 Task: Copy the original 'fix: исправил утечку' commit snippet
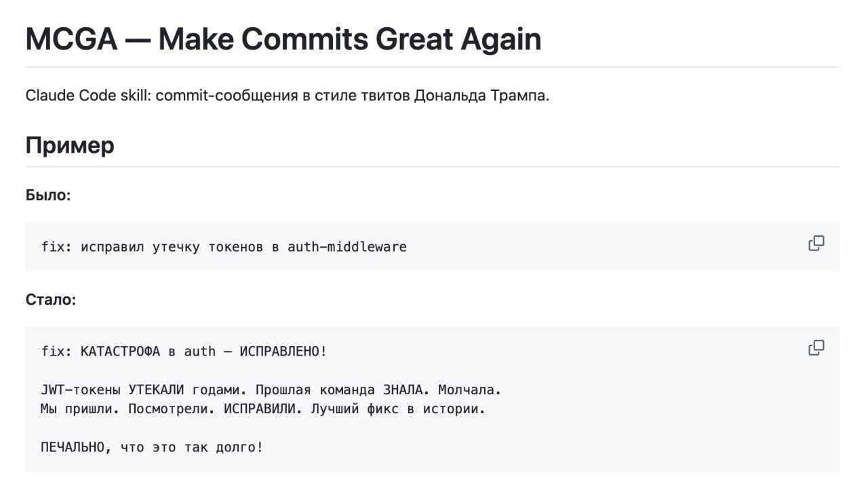(816, 244)
